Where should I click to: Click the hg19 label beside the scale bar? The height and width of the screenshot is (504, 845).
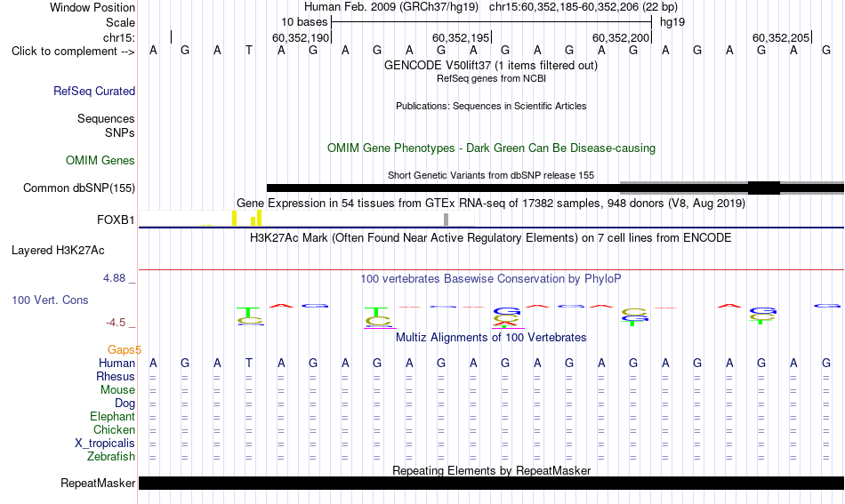click(x=672, y=22)
